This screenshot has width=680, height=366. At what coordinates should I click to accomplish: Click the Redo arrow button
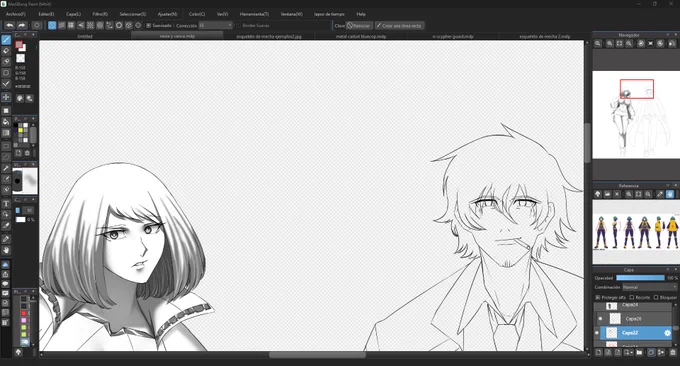click(x=21, y=26)
